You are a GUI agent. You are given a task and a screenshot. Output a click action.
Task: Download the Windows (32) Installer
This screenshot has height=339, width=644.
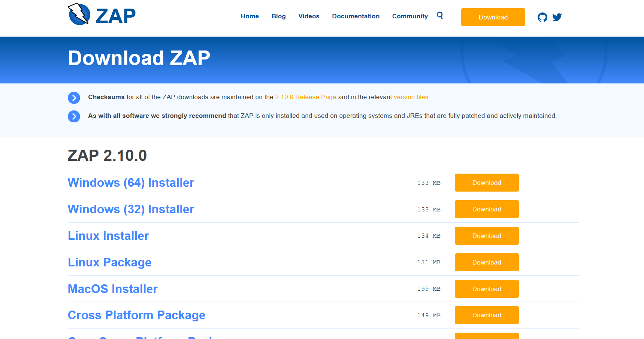[x=487, y=209]
